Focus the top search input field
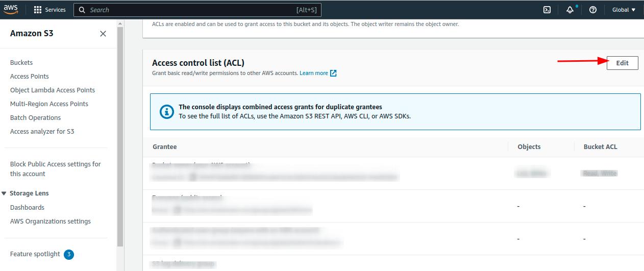Screen dimensions: 644x271 [197, 10]
